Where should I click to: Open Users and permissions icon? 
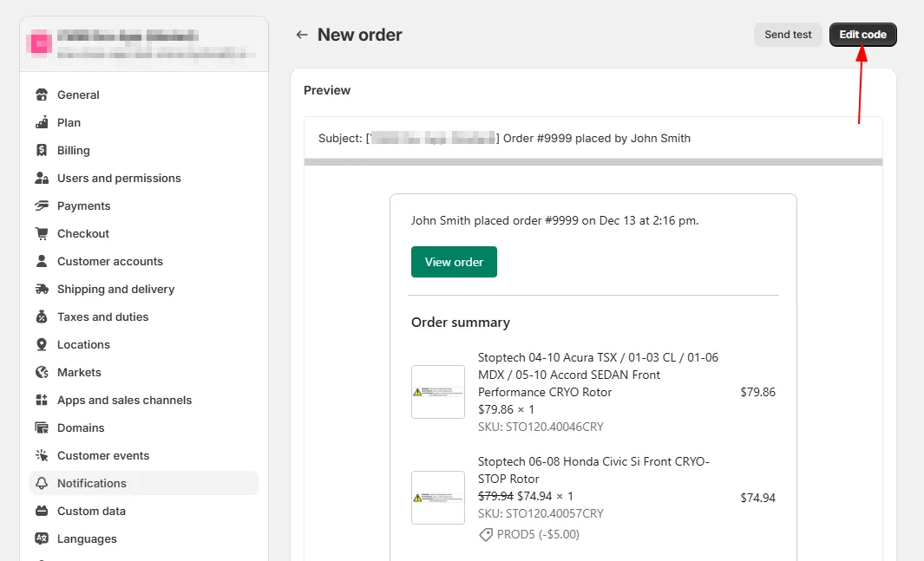[x=42, y=178]
